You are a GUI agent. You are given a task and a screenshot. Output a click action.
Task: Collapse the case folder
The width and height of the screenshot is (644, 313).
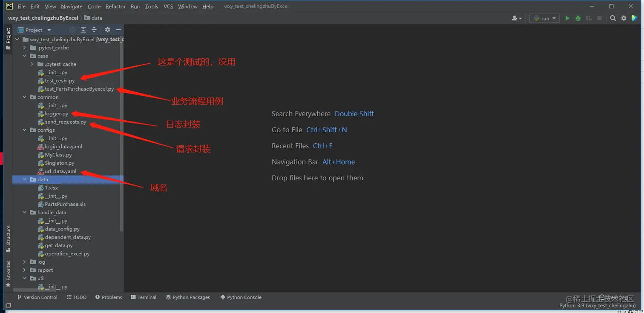tap(25, 56)
